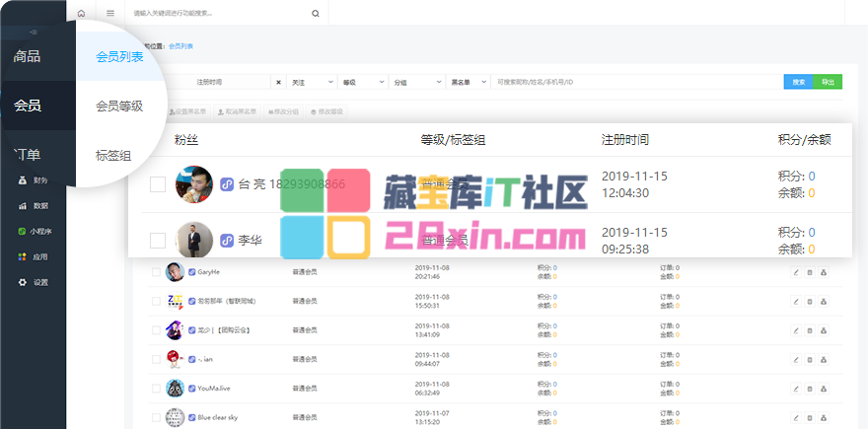
Task: Delete Blue clear sky with the trash icon
Action: pyautogui.click(x=810, y=417)
